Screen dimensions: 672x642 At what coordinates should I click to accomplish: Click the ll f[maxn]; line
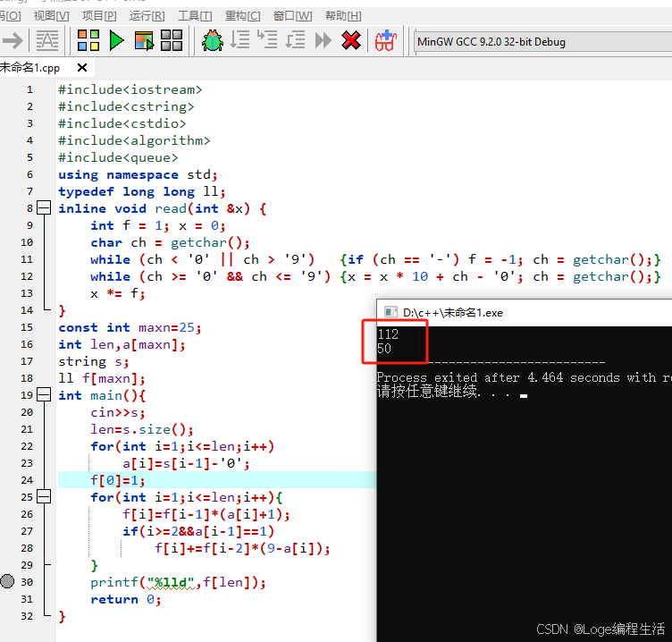tap(102, 379)
